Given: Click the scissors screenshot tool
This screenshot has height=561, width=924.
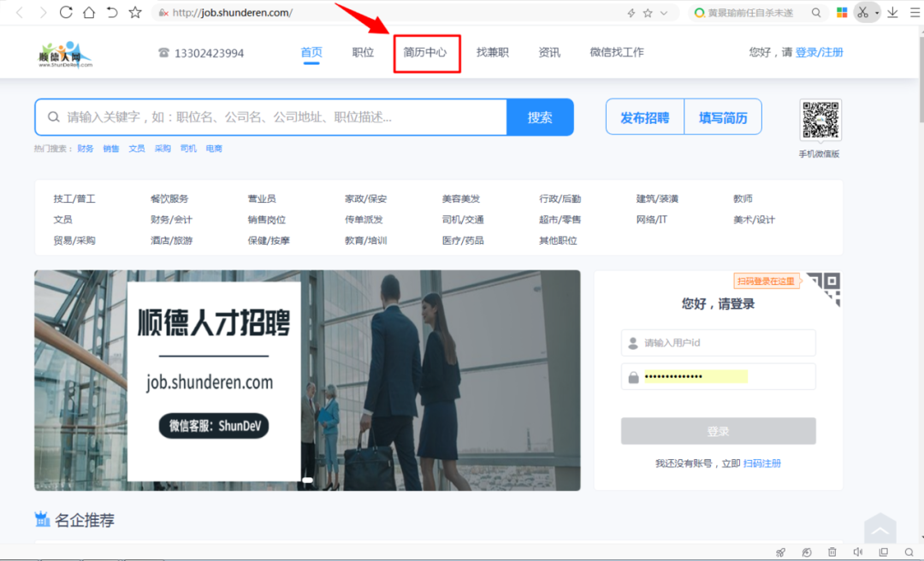Looking at the screenshot, I should coord(862,12).
